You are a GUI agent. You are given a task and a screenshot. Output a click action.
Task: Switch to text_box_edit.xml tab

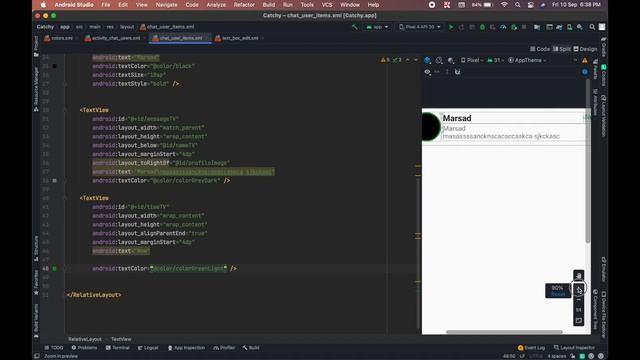coord(240,38)
